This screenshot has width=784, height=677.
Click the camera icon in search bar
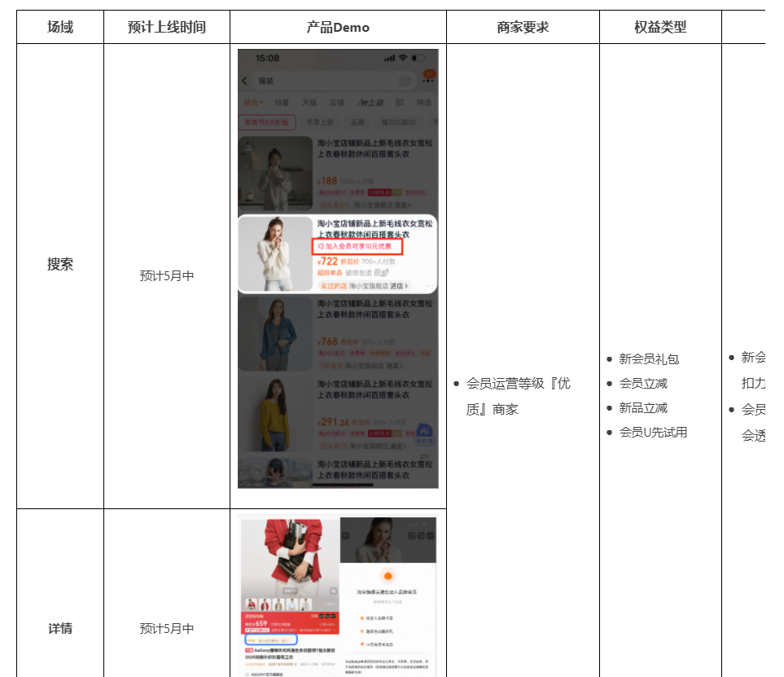tap(405, 81)
